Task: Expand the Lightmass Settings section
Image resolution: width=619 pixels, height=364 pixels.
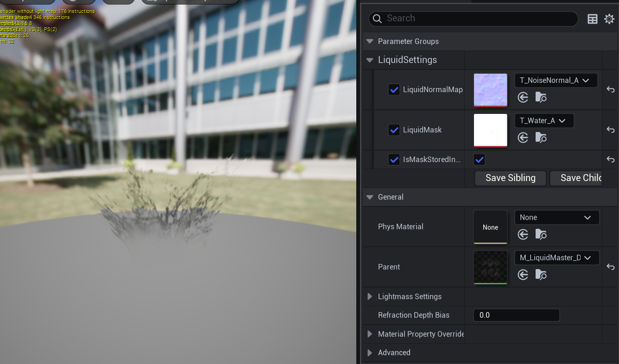Action: tap(369, 296)
